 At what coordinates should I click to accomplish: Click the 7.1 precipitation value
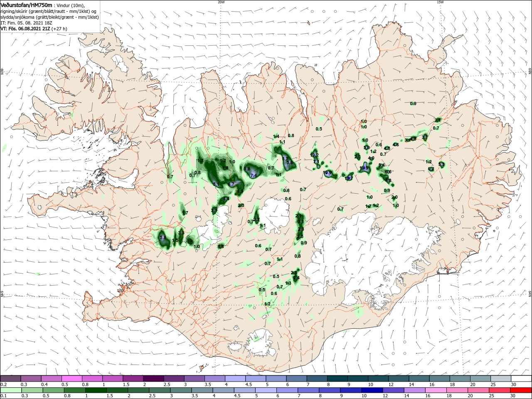pos(316,162)
